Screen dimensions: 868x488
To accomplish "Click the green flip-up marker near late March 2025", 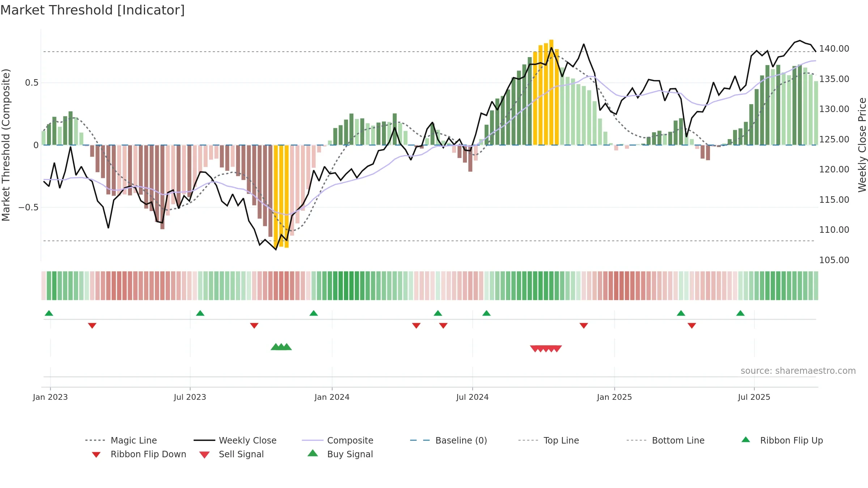I will [681, 313].
